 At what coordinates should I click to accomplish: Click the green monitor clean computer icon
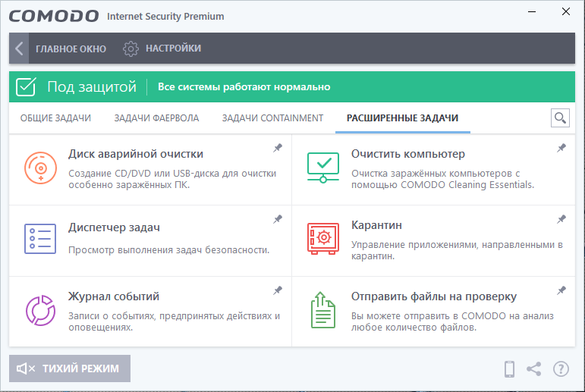pyautogui.click(x=323, y=168)
